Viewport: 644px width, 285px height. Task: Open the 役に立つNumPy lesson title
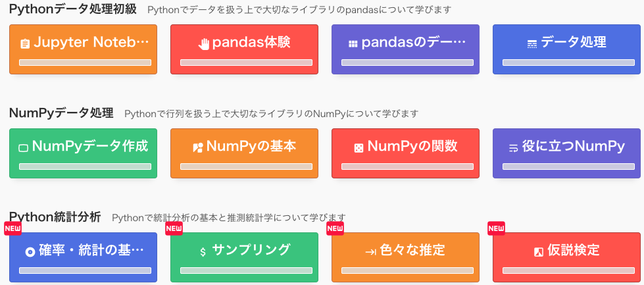[573, 146]
